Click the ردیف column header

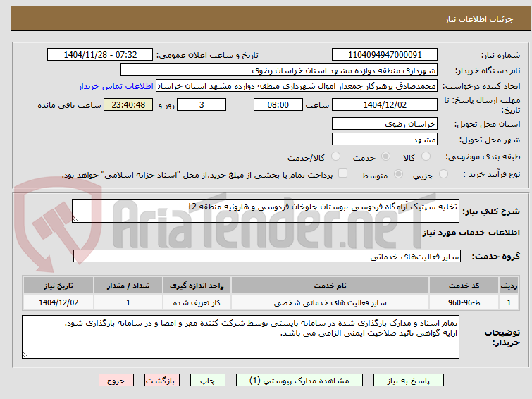pyautogui.click(x=509, y=286)
